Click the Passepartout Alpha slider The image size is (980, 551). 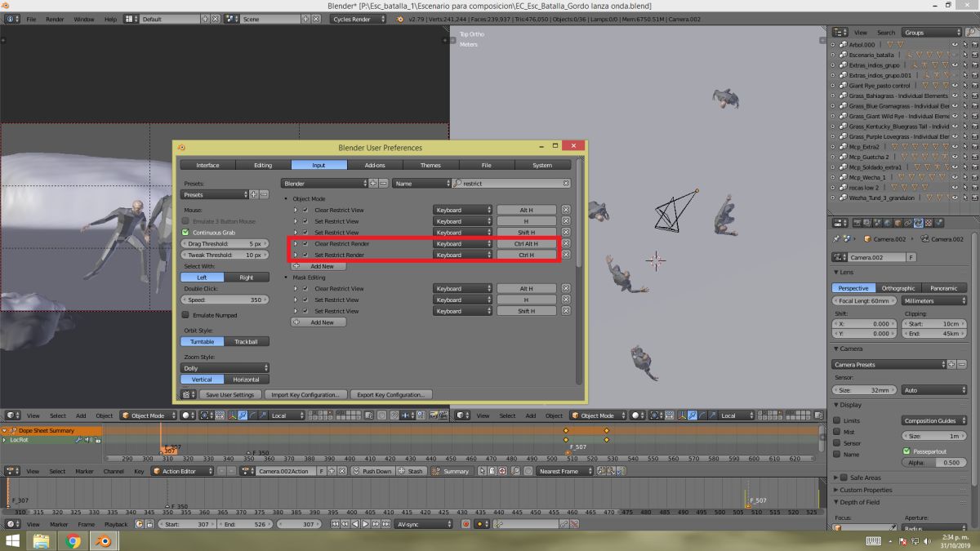tap(934, 462)
